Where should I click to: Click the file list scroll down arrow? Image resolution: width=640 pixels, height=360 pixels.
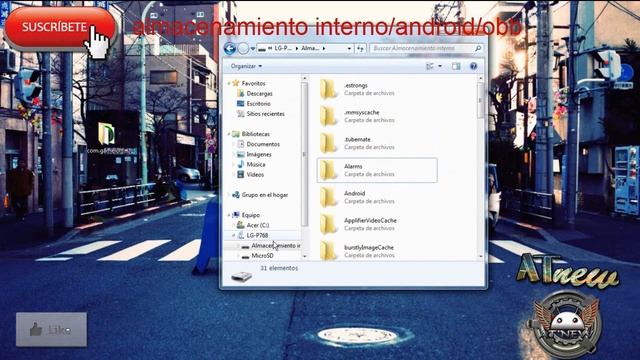coord(480,256)
